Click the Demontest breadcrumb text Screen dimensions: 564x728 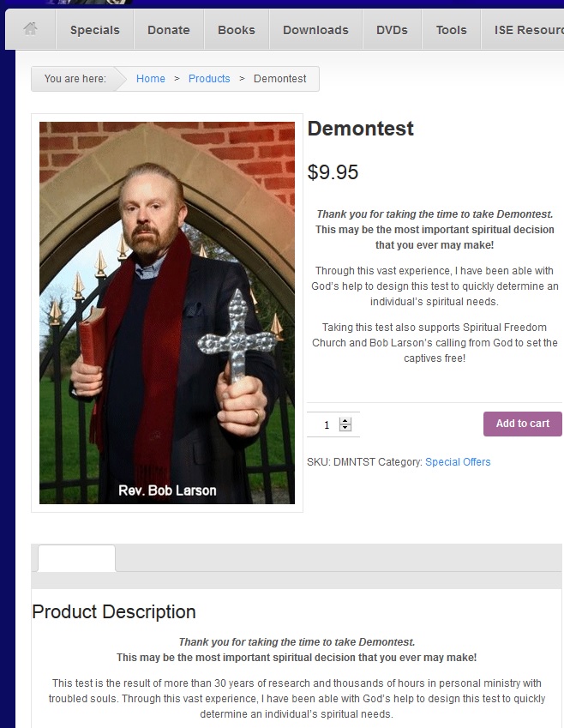[280, 79]
